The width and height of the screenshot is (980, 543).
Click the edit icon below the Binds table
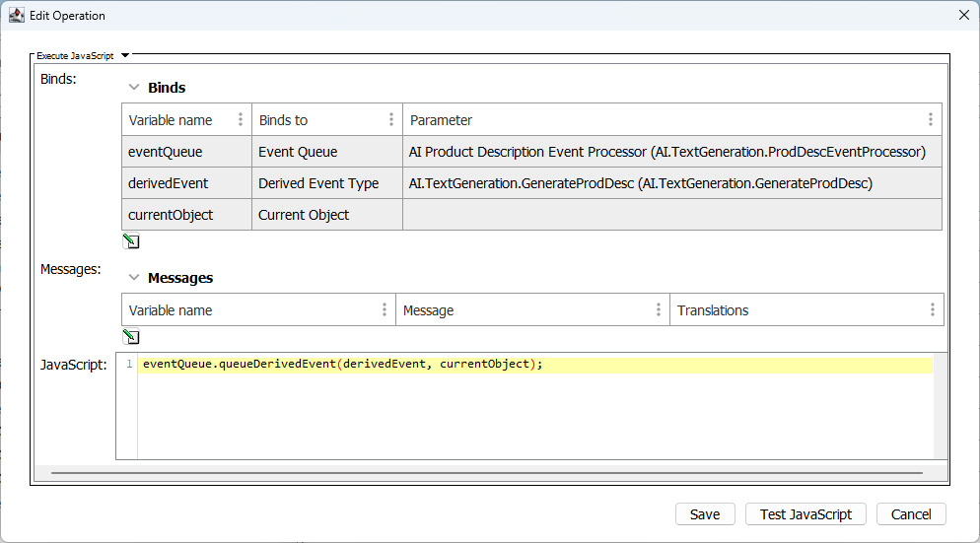(131, 241)
